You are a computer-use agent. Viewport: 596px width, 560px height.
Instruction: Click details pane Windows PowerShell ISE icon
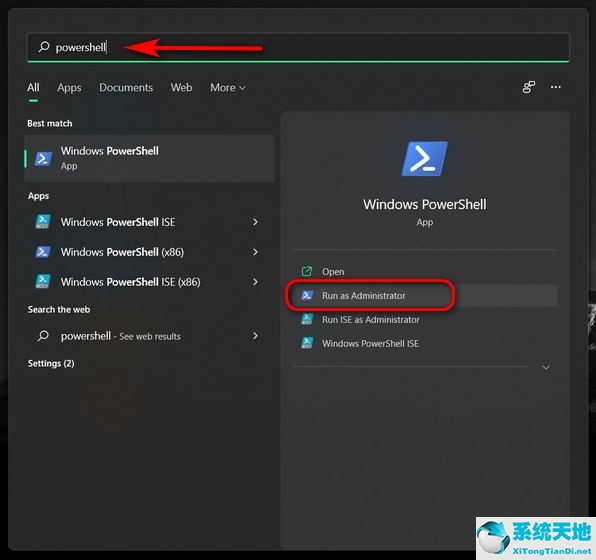[307, 343]
